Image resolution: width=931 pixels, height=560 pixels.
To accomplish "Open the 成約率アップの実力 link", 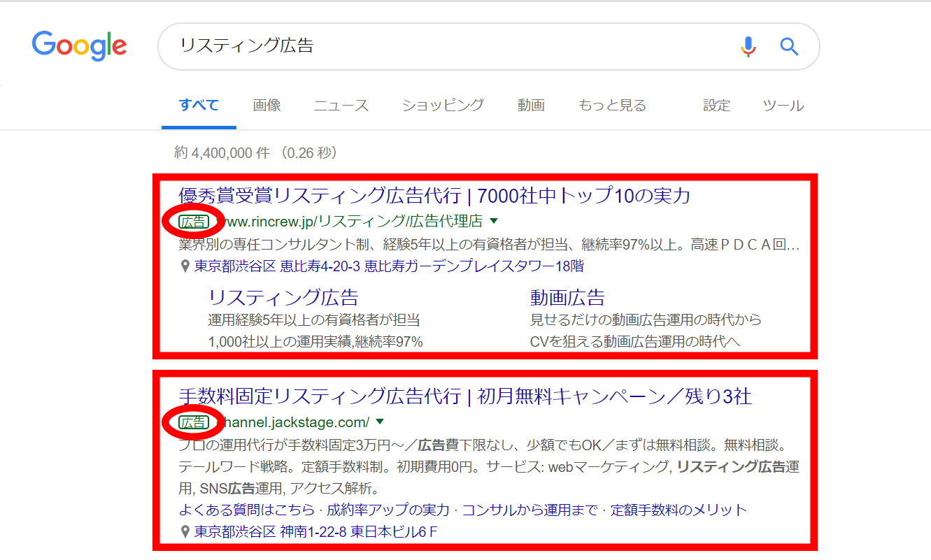I will coord(388,510).
